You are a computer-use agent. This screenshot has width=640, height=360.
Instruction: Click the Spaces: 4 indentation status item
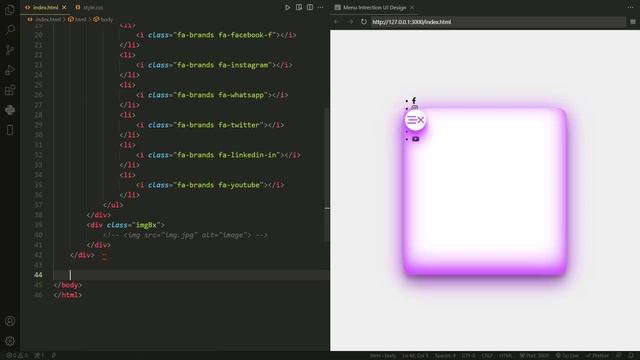coord(445,356)
